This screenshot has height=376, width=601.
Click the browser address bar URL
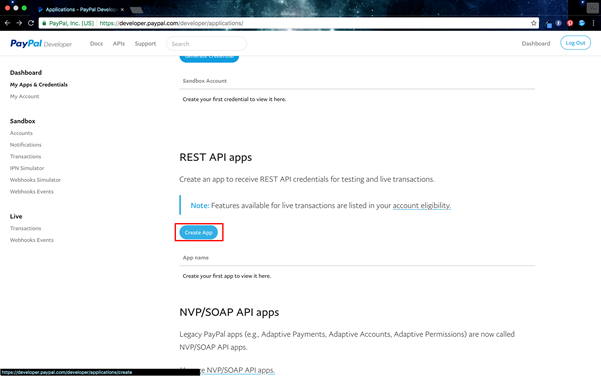coord(171,23)
